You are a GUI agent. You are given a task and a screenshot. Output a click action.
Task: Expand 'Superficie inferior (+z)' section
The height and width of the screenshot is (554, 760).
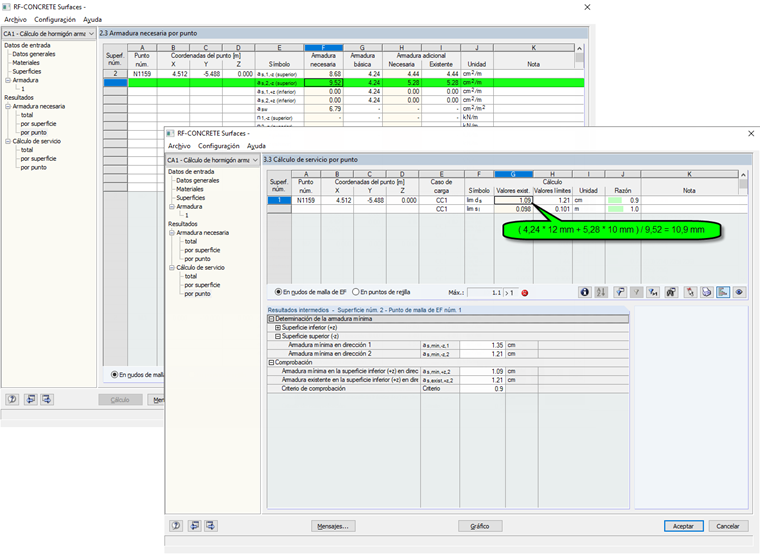pyautogui.click(x=278, y=328)
